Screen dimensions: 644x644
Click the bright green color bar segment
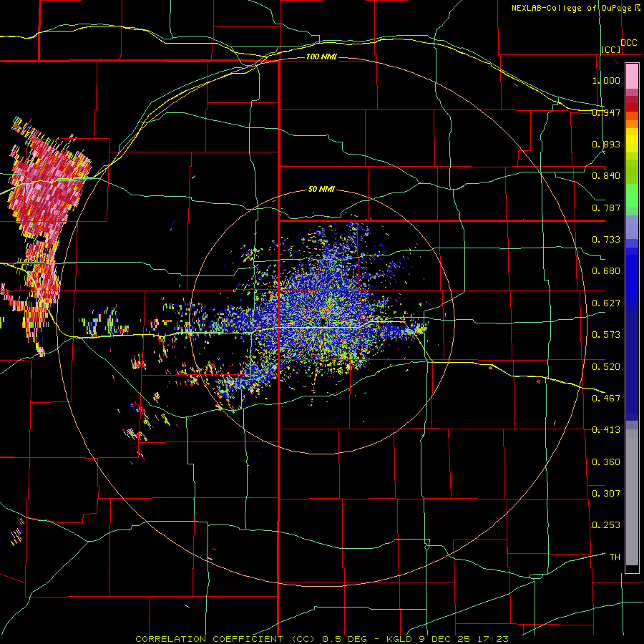pyautogui.click(x=632, y=195)
